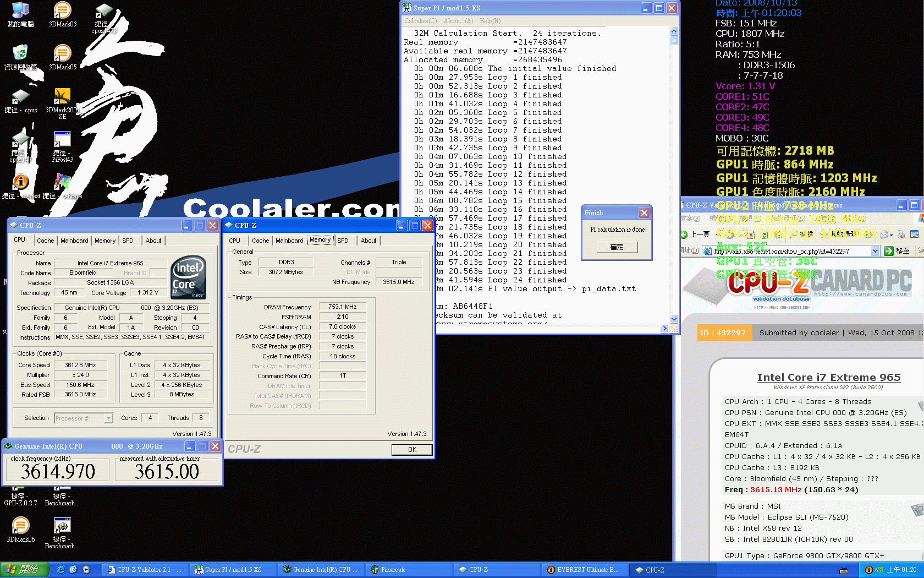The height and width of the screenshot is (578, 924).
Task: Open the Calculate menu in Super PI
Action: (x=420, y=21)
